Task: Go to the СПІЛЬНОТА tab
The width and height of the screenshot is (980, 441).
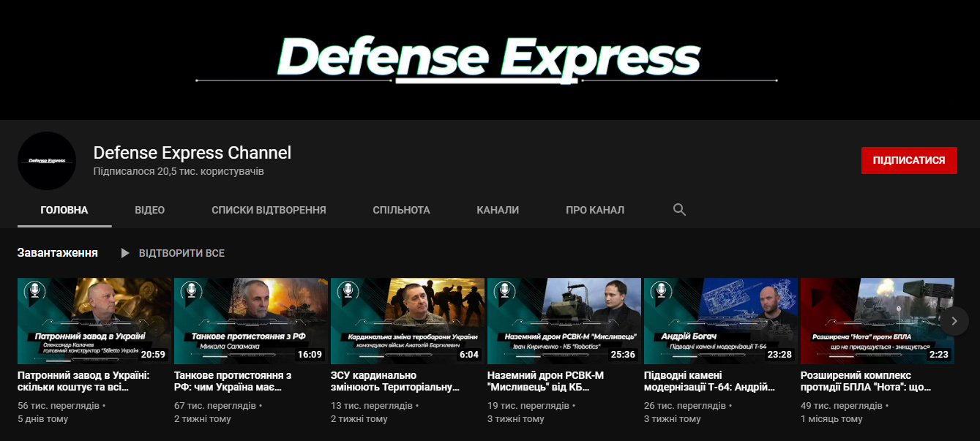Action: point(401,210)
